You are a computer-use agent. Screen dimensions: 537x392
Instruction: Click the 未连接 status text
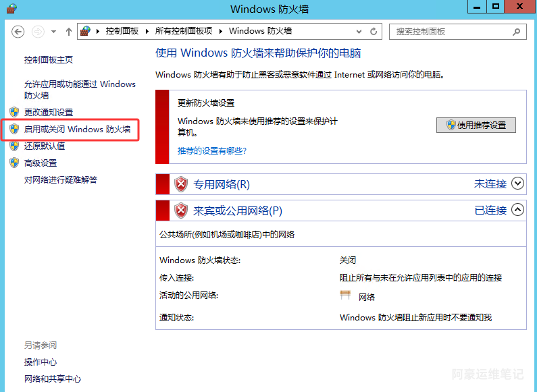tap(490, 184)
